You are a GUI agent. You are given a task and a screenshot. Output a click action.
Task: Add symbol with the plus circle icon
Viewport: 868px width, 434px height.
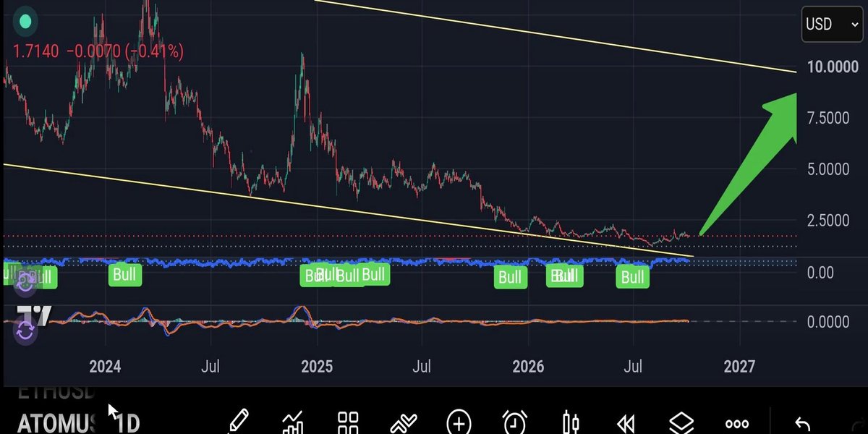click(459, 422)
